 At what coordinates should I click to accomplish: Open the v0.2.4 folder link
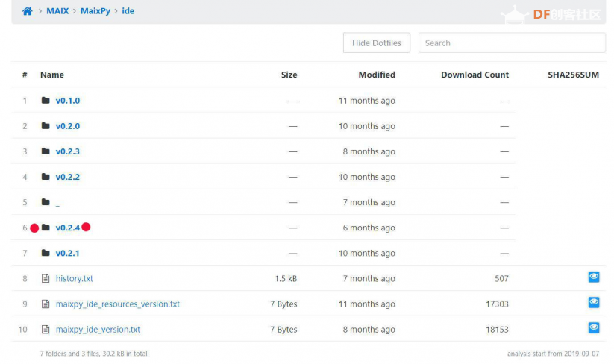coord(67,228)
